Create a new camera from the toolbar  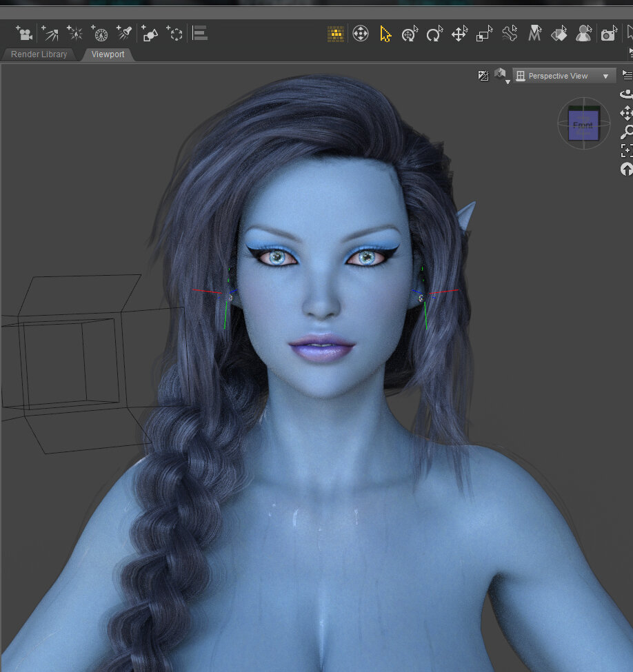coord(24,34)
